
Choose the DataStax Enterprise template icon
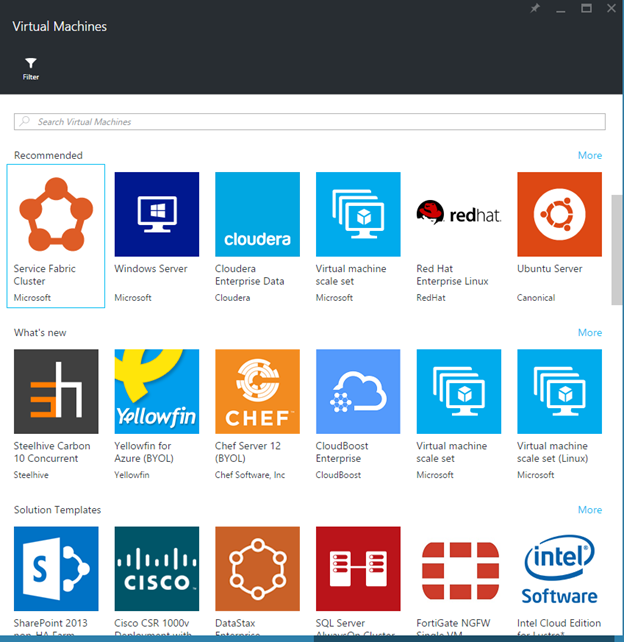coord(258,569)
